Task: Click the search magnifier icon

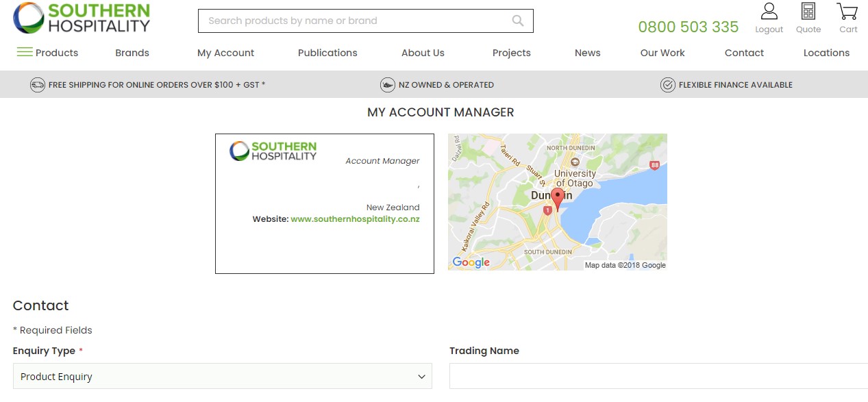Action: pos(518,21)
